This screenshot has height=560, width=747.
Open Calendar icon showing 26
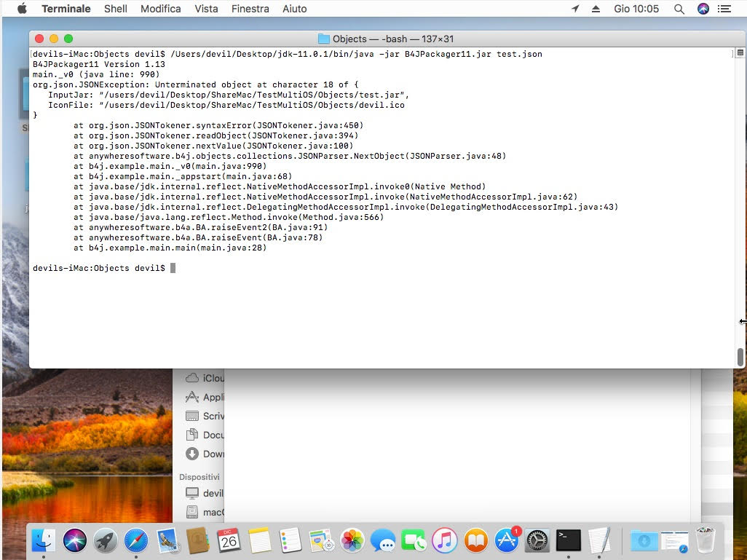click(229, 540)
